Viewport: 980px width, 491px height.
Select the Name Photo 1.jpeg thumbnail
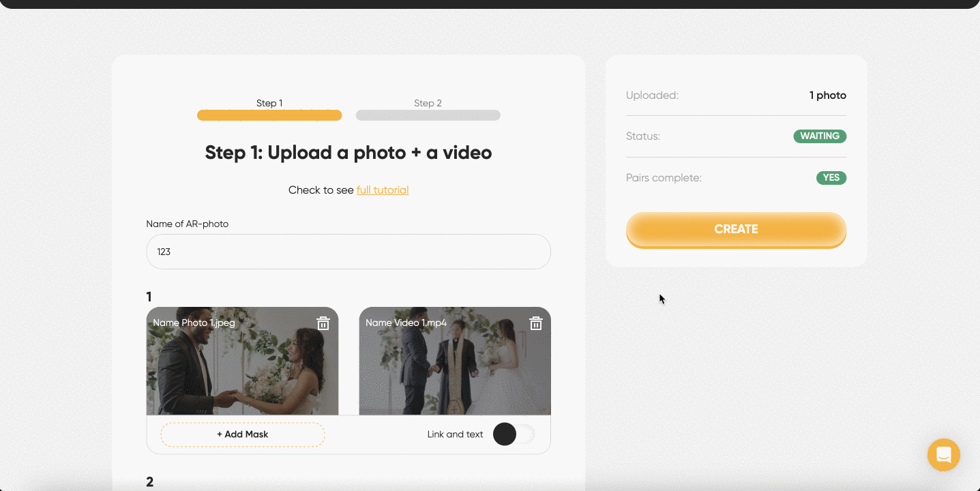242,361
